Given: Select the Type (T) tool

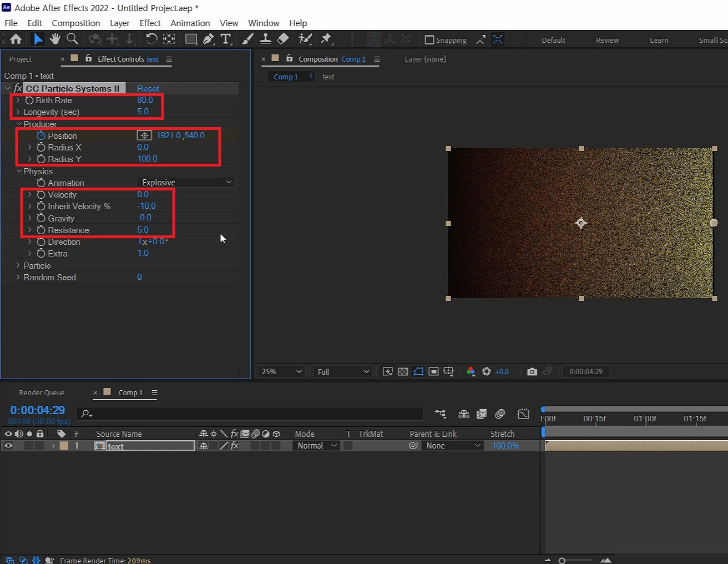Looking at the screenshot, I should click(225, 39).
